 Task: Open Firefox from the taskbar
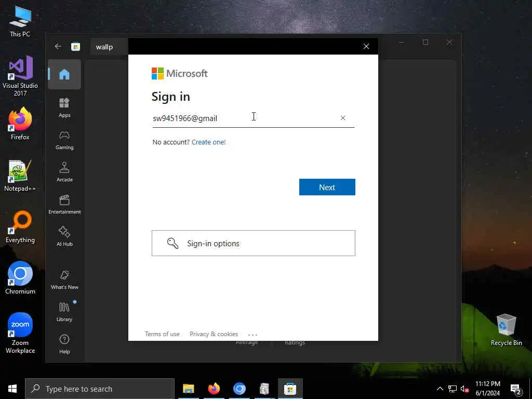click(x=214, y=389)
